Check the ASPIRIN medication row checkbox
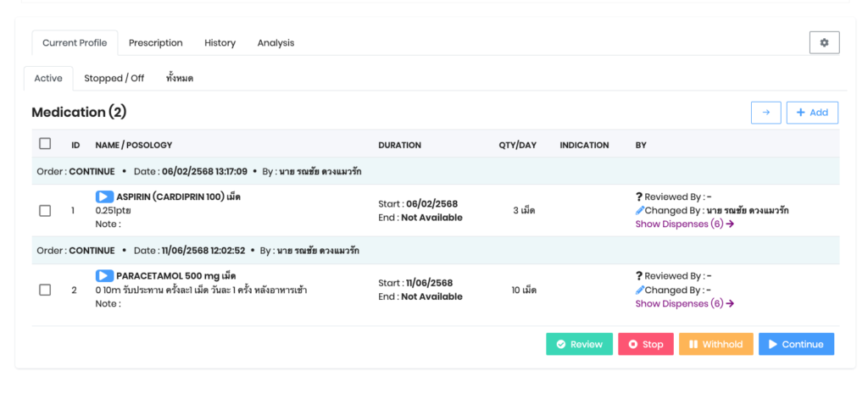Image resolution: width=868 pixels, height=393 pixels. tap(45, 211)
